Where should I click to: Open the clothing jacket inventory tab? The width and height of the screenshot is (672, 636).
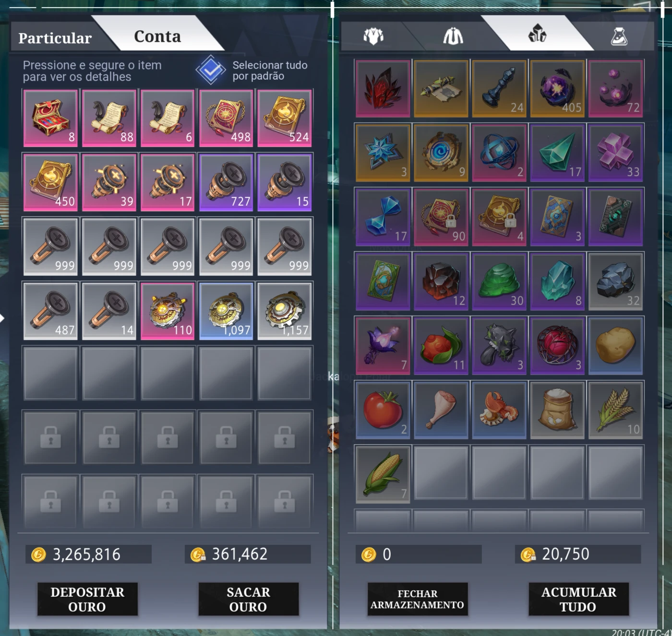click(x=453, y=36)
